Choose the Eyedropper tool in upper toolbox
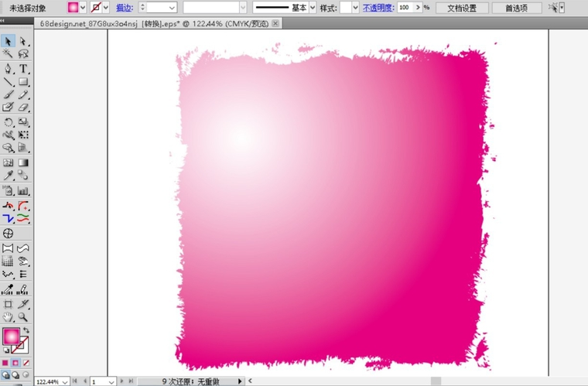Screen dimensions: 588x386 (8, 176)
